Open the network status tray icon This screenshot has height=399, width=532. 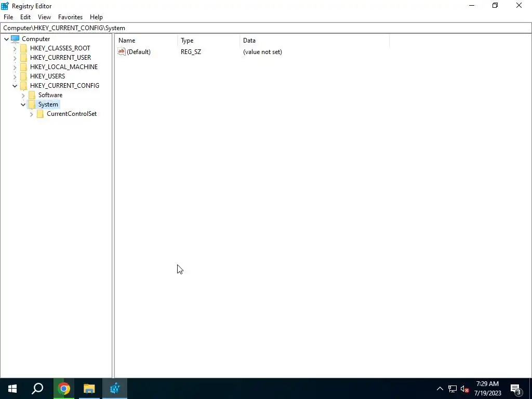[x=453, y=389]
